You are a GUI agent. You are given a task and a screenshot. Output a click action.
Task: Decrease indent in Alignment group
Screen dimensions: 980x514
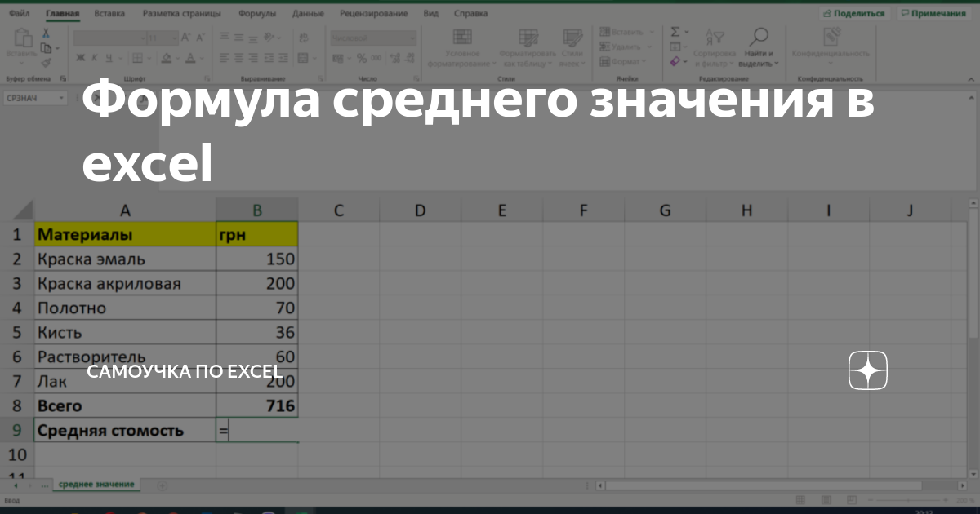click(270, 58)
